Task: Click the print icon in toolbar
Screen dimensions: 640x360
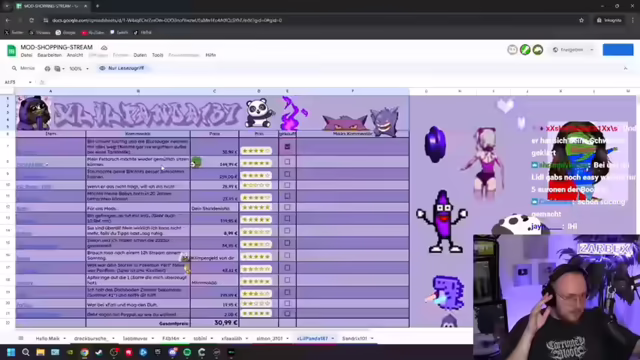Action: click(x=47, y=69)
